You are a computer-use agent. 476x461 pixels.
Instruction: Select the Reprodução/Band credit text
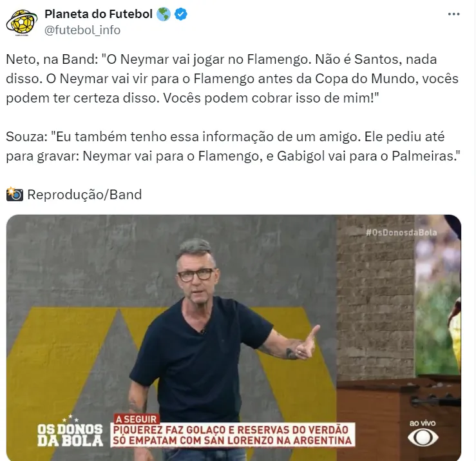click(x=84, y=195)
